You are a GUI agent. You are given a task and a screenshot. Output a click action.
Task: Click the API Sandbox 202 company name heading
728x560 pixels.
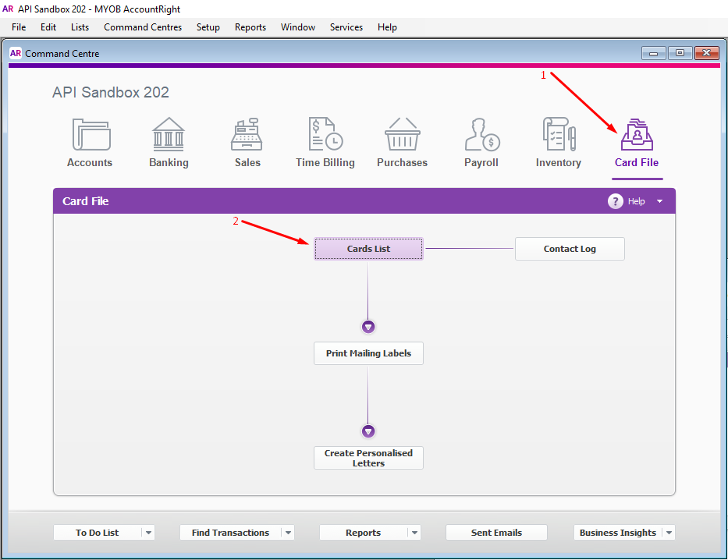click(x=111, y=92)
